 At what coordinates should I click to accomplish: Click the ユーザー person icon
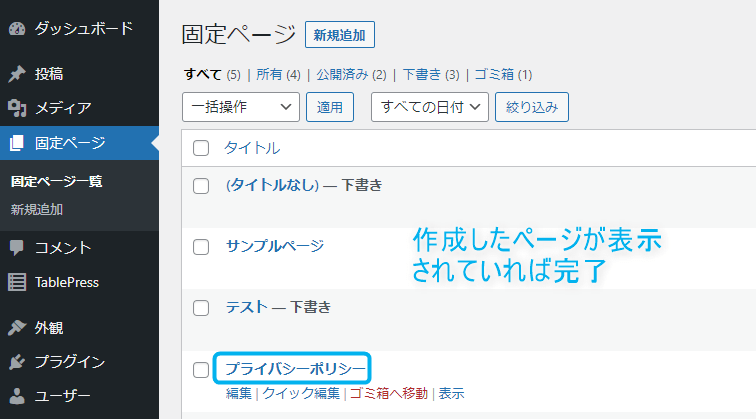pos(17,396)
